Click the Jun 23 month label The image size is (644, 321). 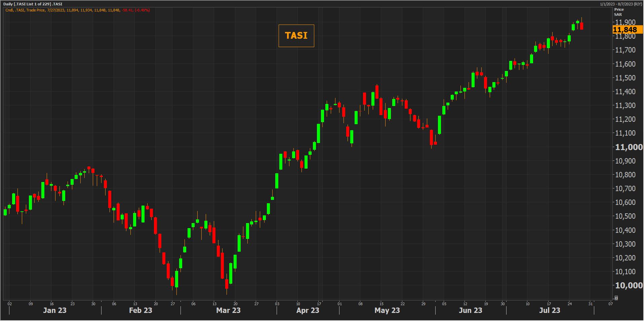point(470,310)
